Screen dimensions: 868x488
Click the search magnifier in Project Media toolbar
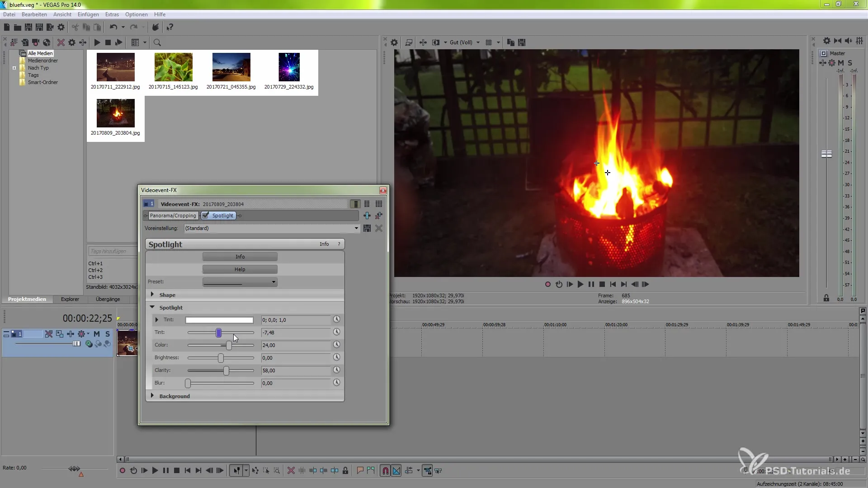[x=157, y=42]
